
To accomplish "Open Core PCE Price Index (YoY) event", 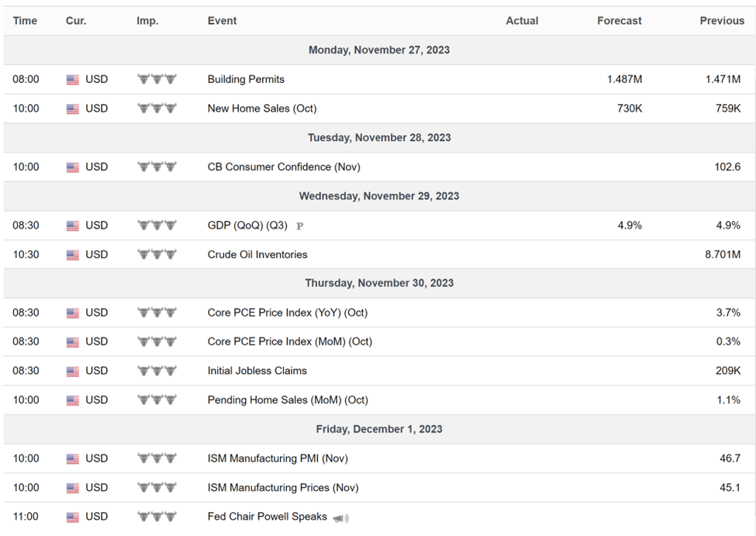I will (288, 313).
